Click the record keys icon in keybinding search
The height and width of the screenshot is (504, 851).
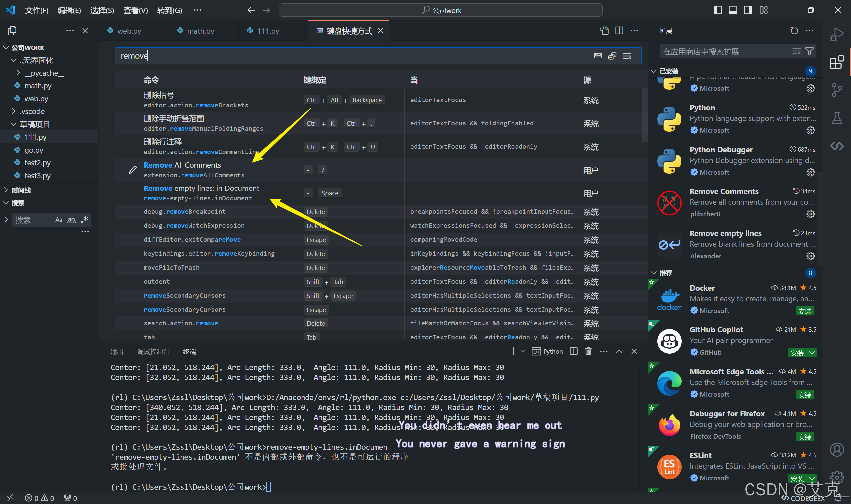(598, 56)
